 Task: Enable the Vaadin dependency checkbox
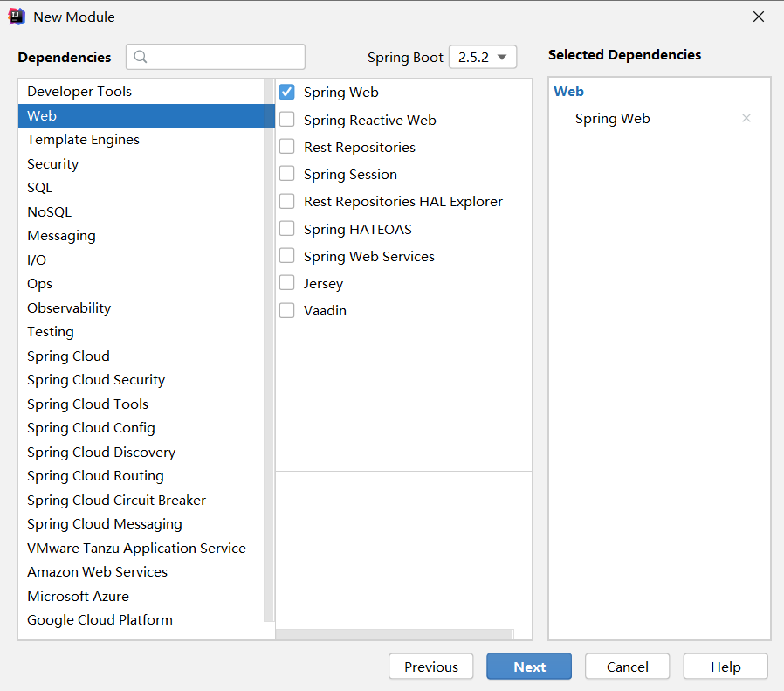pos(287,310)
